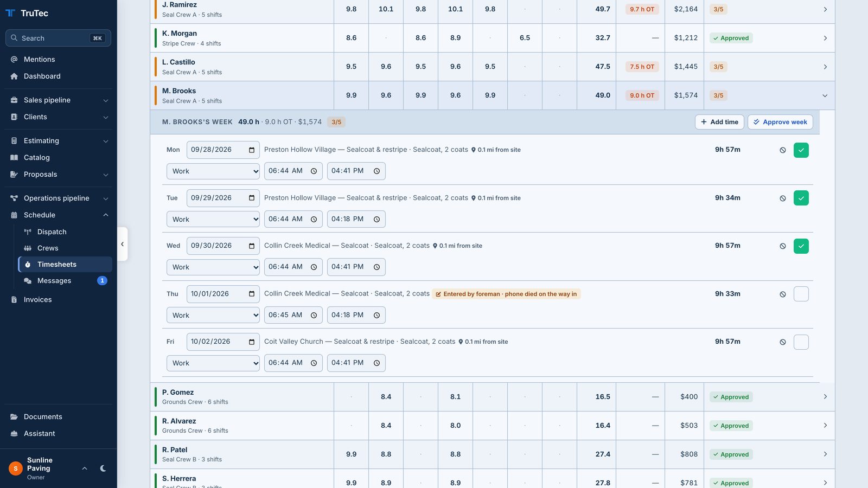Uncheck Tuesday's approved green checkbox
The height and width of the screenshot is (488, 868).
(x=801, y=198)
